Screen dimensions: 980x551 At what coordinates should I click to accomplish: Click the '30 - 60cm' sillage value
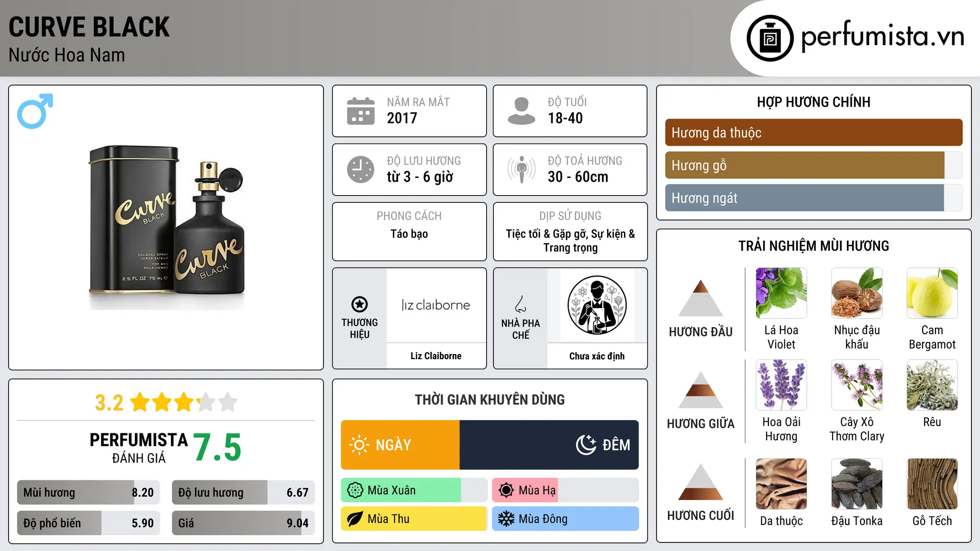tap(578, 177)
